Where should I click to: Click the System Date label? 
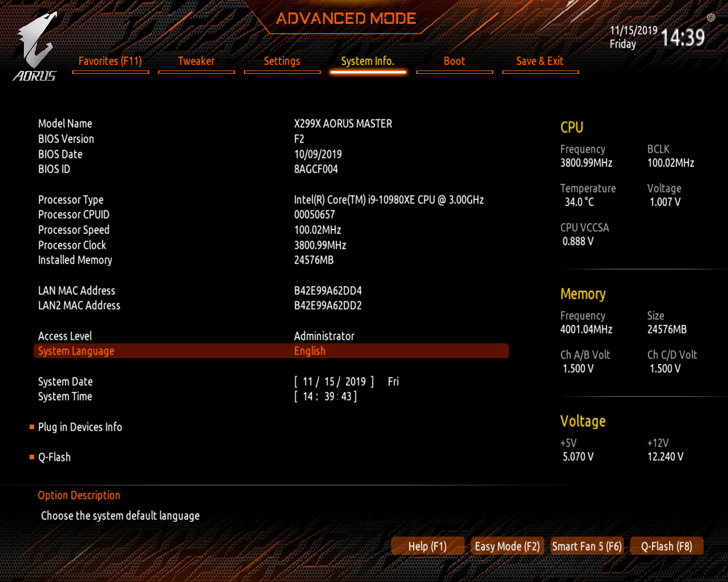(x=65, y=381)
